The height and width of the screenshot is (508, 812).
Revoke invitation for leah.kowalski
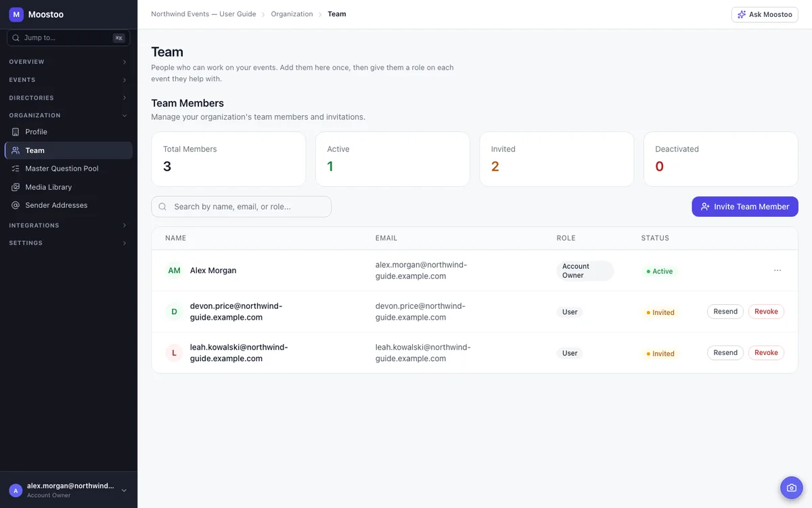[766, 353]
